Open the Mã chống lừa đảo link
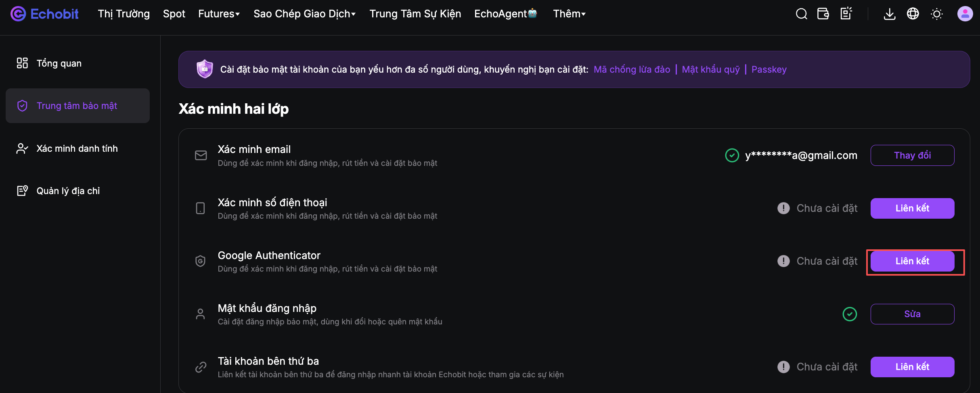This screenshot has width=980, height=393. click(632, 69)
